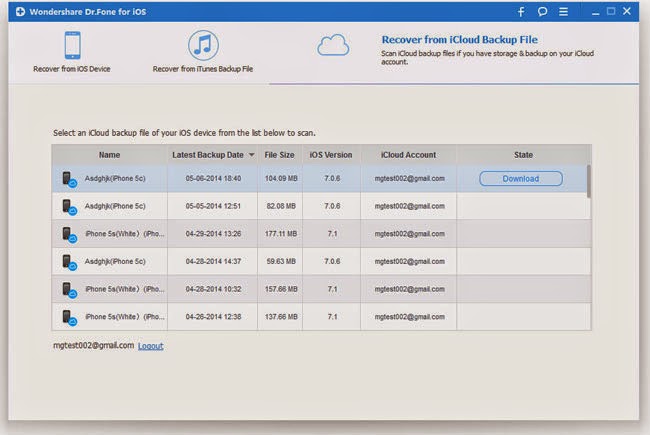Image resolution: width=650 pixels, height=435 pixels.
Task: Open the feedback chat bubble icon
Action: pos(542,12)
